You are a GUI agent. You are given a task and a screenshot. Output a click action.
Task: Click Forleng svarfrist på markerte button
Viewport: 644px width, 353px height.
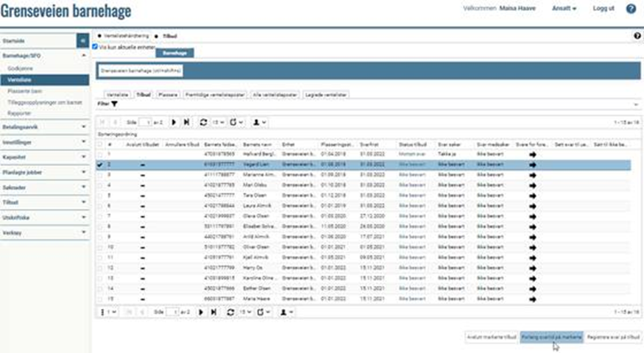551,336
